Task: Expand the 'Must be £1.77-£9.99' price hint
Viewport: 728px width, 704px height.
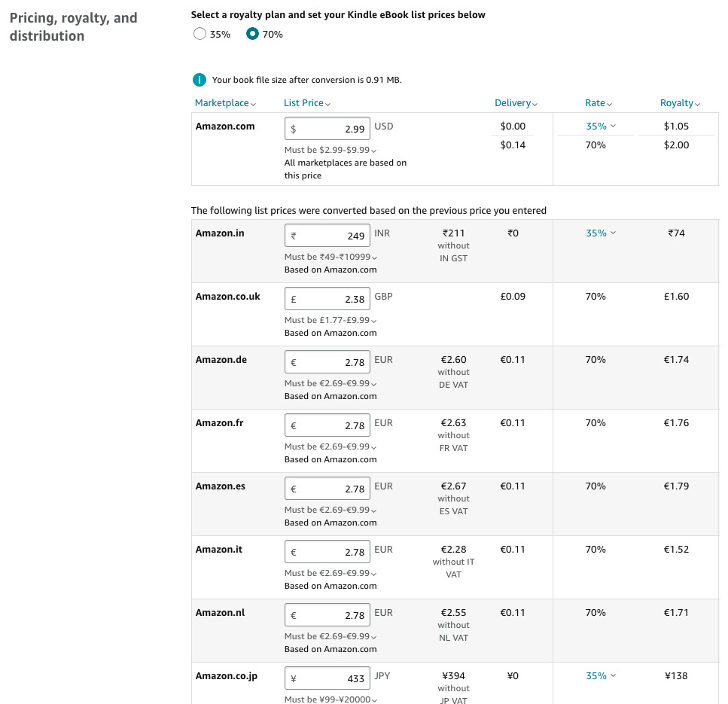Action: tap(330, 320)
